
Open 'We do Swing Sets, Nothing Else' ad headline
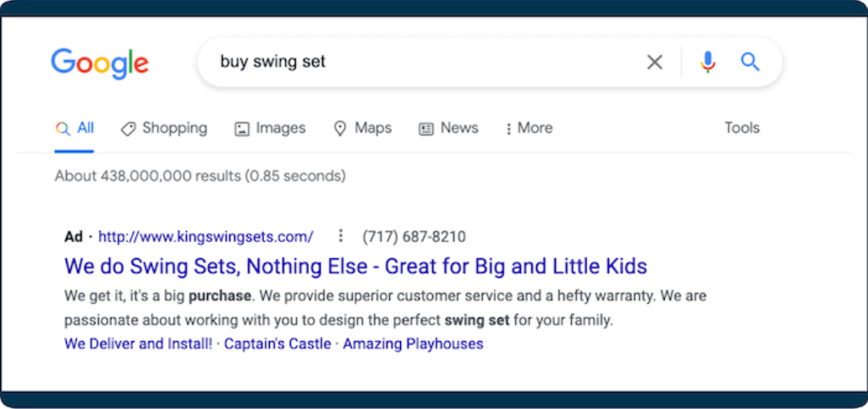tap(355, 267)
